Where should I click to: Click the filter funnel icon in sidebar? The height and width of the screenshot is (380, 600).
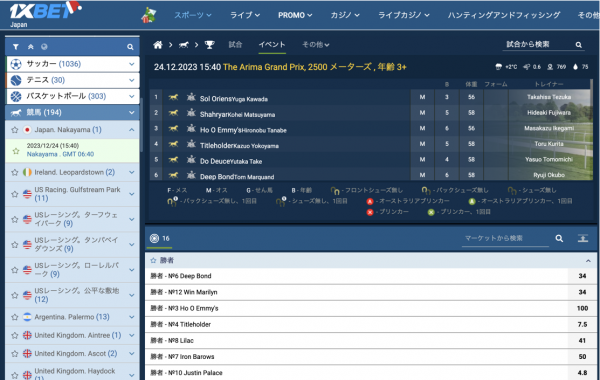16,47
